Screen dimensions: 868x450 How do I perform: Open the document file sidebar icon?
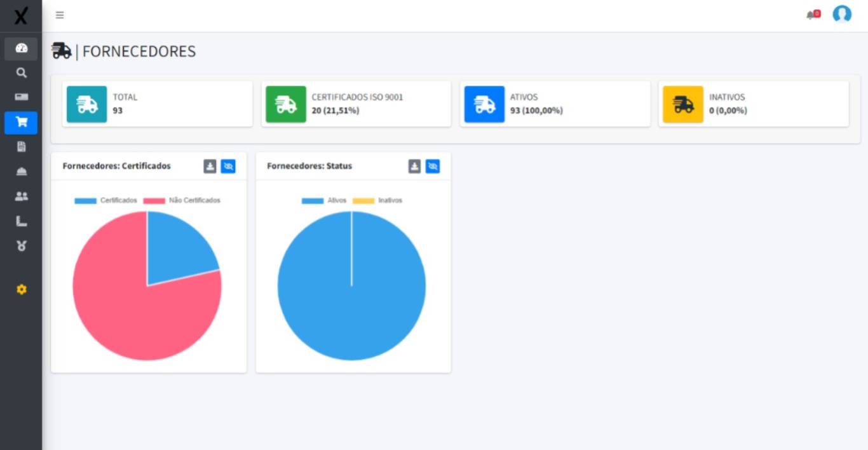point(21,147)
